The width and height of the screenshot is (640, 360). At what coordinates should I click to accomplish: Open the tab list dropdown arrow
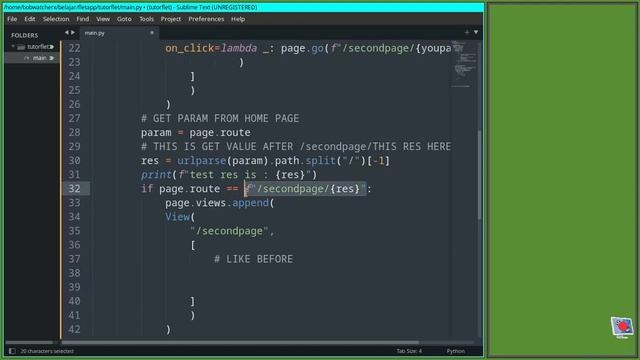click(476, 32)
